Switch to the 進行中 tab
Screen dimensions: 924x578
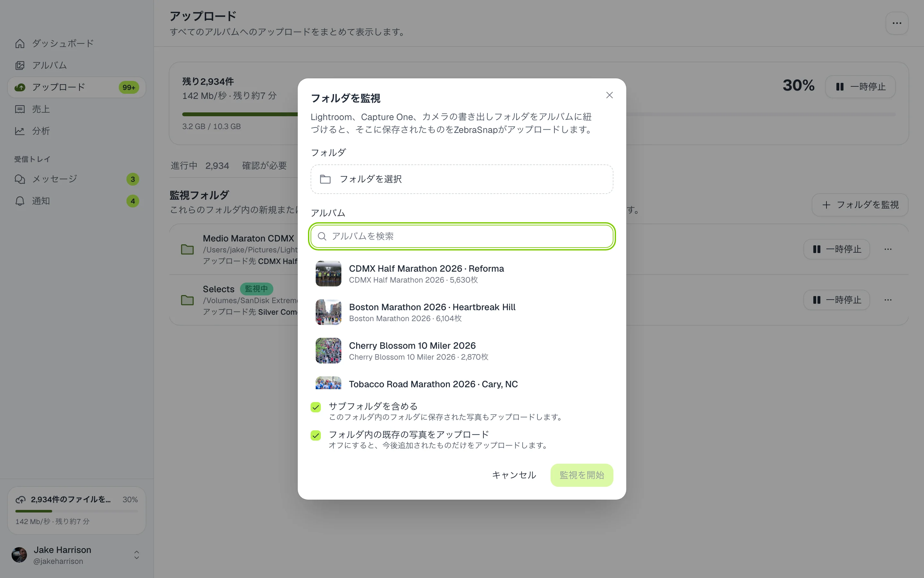200,165
